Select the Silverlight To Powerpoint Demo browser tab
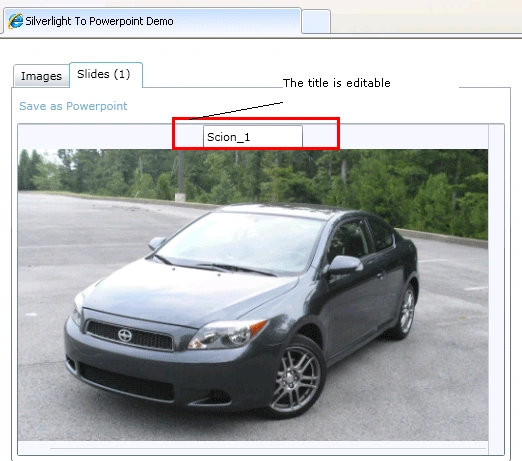The image size is (522, 461). 152,21
